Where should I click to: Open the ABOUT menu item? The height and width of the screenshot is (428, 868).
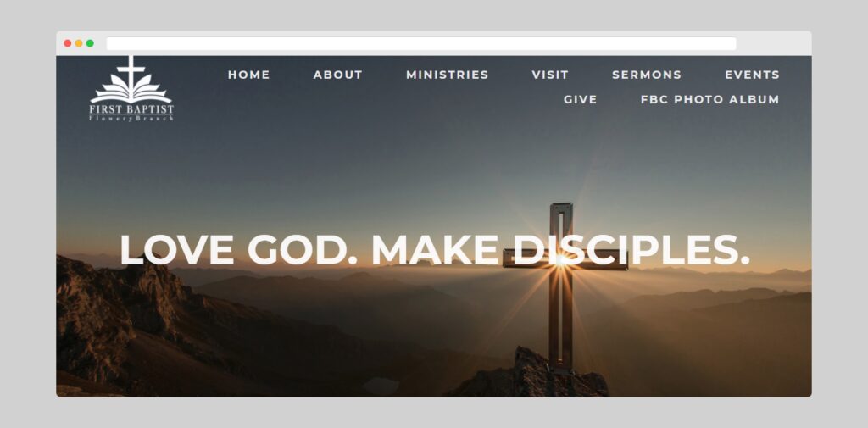click(337, 75)
